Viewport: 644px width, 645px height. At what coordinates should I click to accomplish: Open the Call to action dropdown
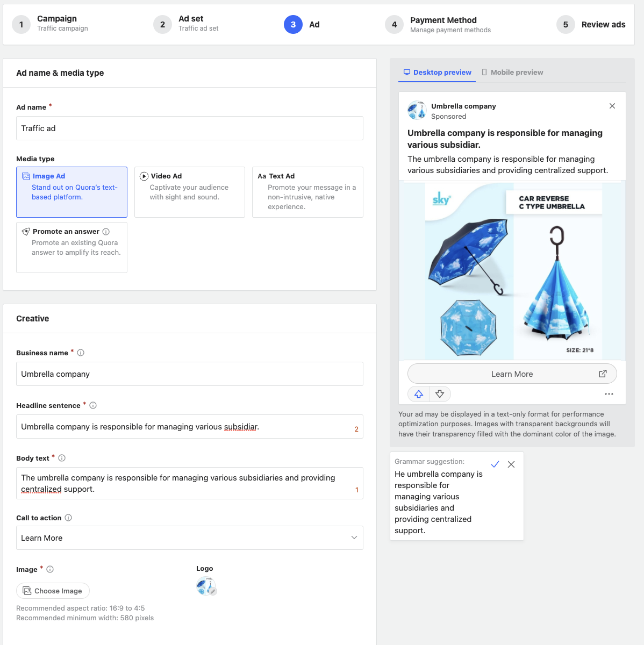tap(190, 538)
